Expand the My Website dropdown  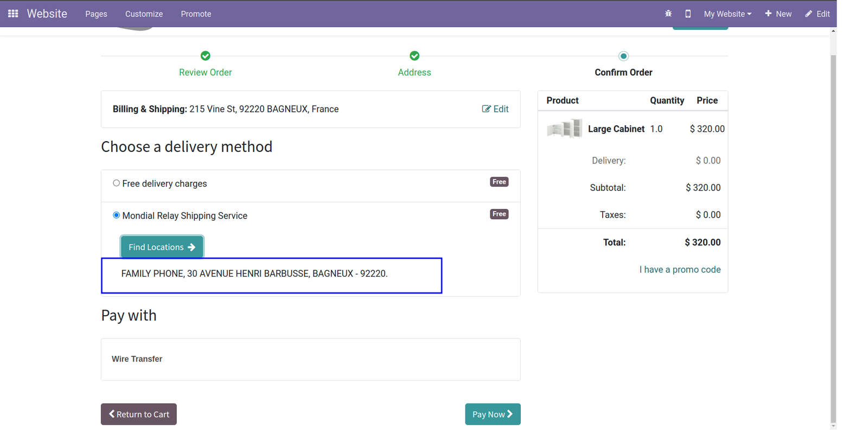[x=727, y=14]
